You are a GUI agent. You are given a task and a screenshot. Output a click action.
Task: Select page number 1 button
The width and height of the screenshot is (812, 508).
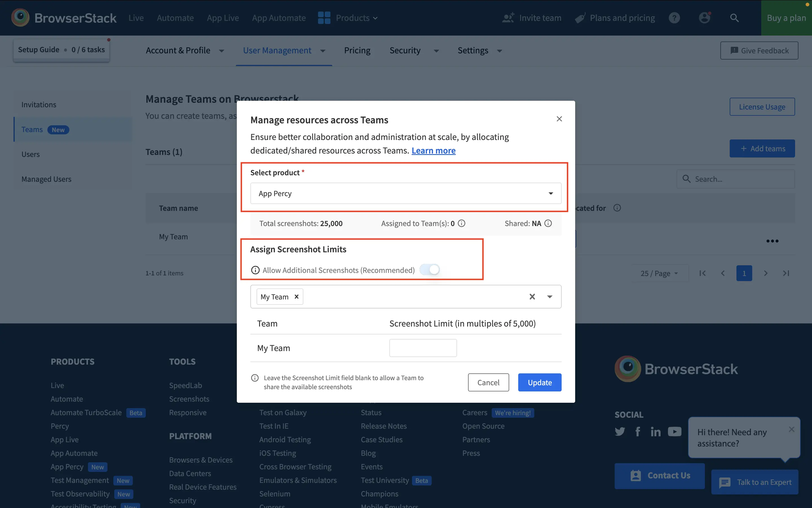coord(744,273)
